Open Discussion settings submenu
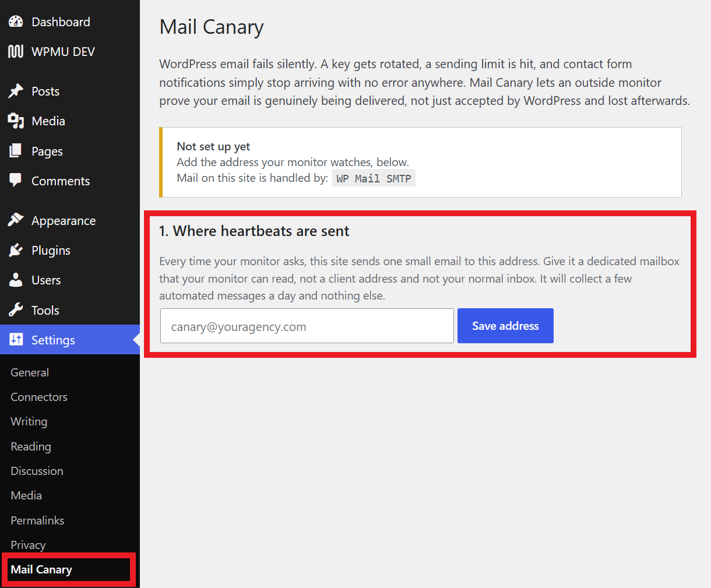The height and width of the screenshot is (588, 711). click(37, 471)
